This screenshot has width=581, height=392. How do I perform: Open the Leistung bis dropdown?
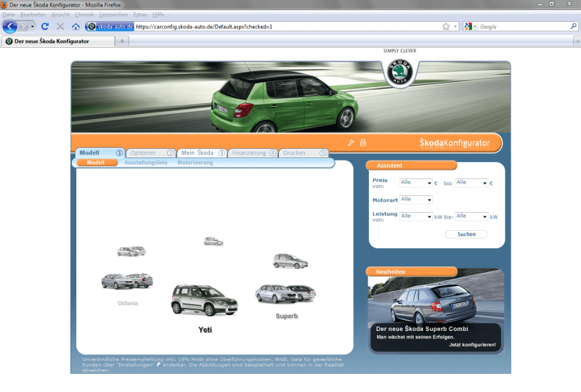pyautogui.click(x=471, y=216)
